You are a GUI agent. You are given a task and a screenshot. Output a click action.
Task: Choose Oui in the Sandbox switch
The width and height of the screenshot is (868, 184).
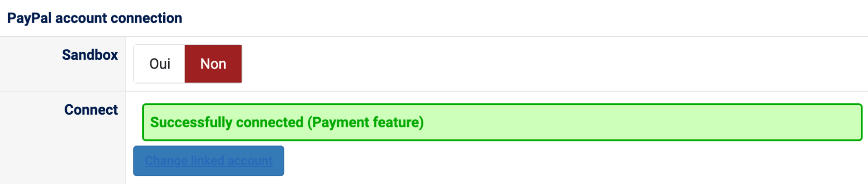160,64
